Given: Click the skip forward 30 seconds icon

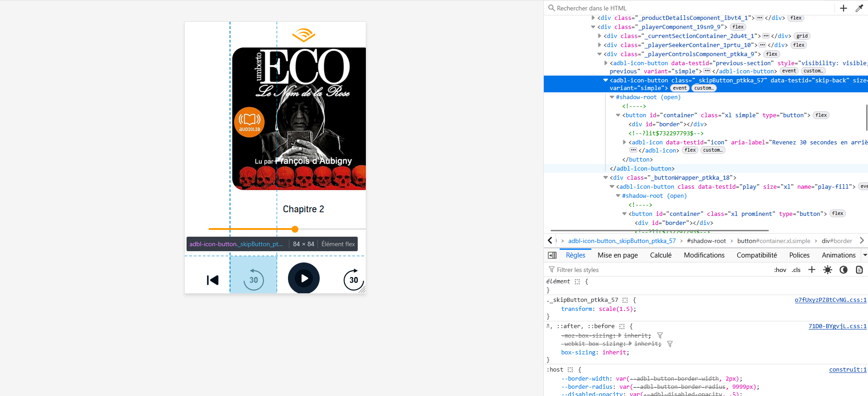Looking at the screenshot, I should pos(354,280).
